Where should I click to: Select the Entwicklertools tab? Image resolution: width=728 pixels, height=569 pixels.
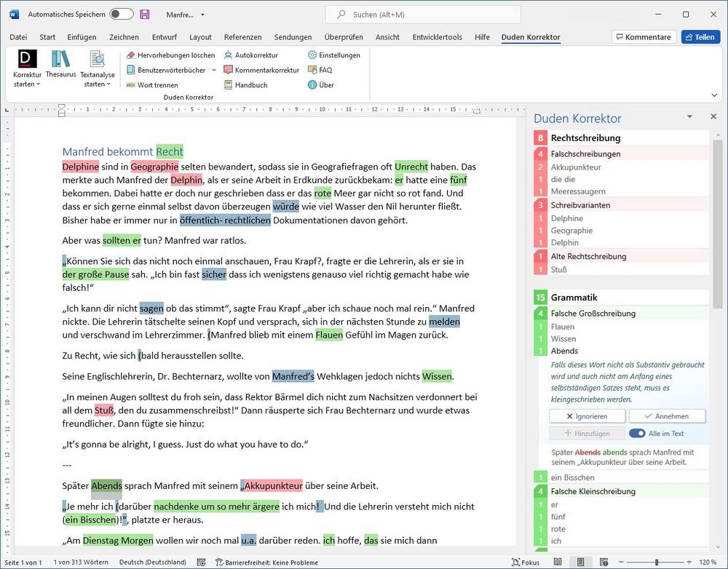click(438, 37)
